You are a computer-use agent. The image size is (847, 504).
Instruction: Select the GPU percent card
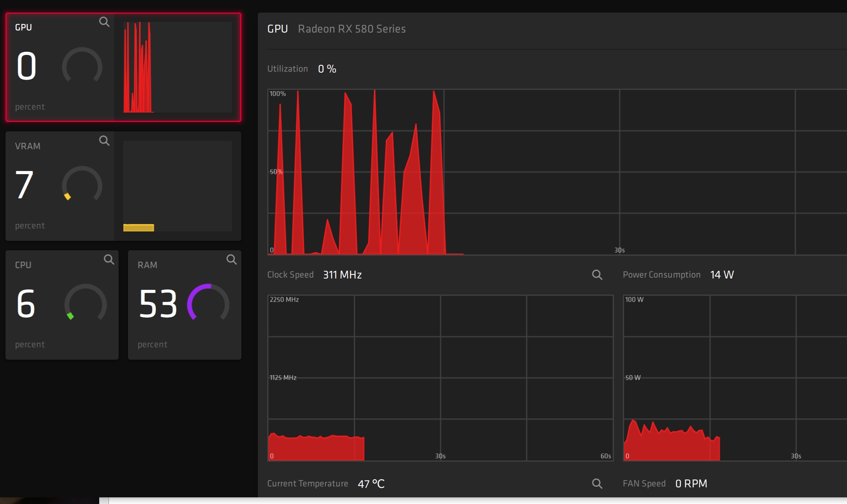(123, 67)
